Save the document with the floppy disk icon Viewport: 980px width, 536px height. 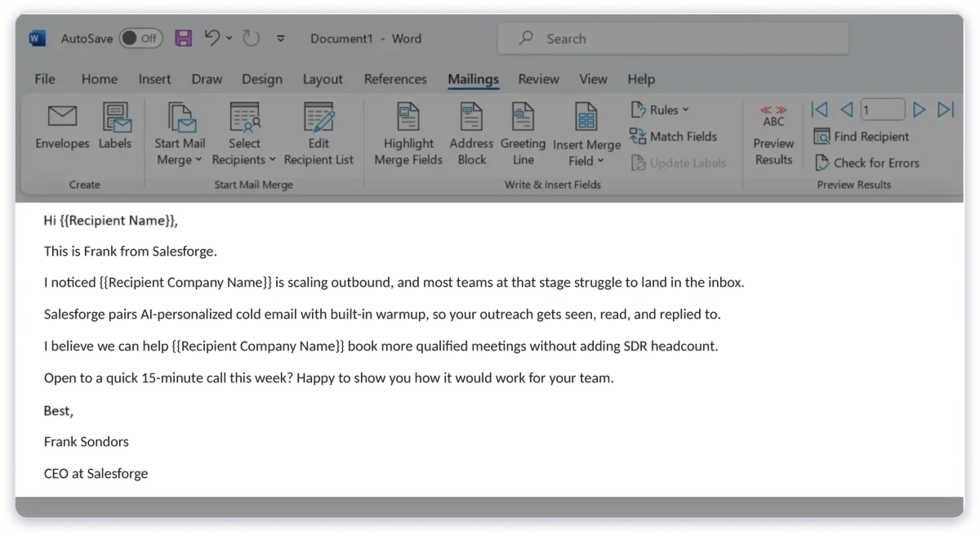[x=184, y=38]
